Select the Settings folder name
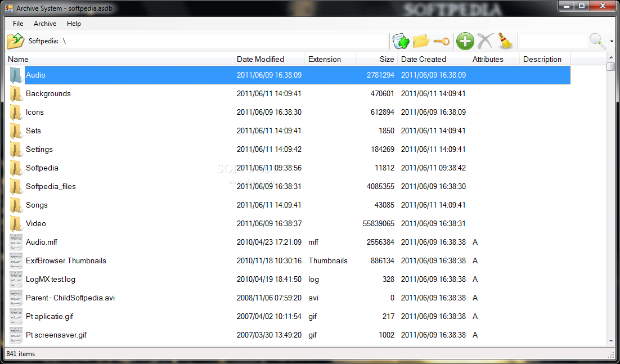620x364 pixels. click(39, 150)
